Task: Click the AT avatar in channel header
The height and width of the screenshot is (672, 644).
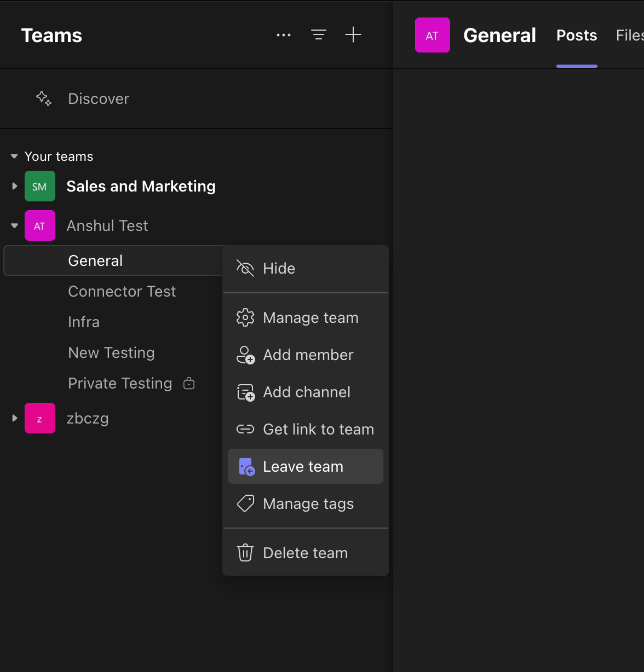Action: click(x=433, y=35)
